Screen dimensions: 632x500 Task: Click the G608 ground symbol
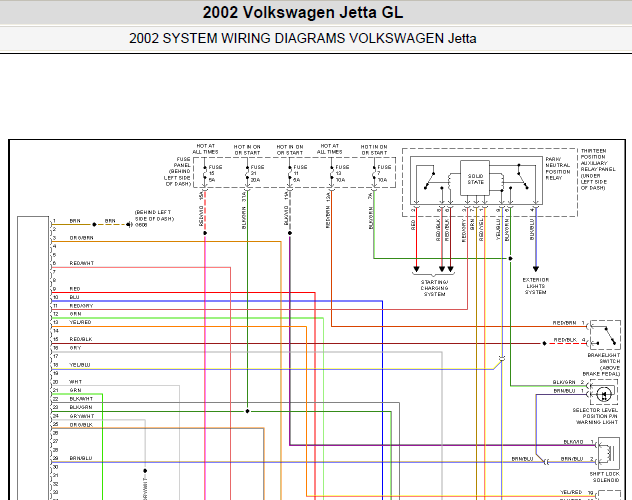(x=129, y=224)
